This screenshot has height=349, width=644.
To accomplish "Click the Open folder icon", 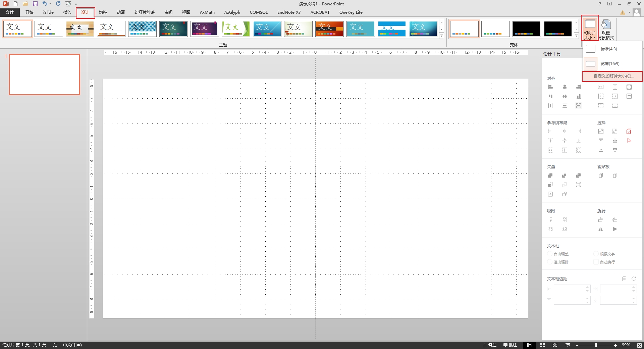I will point(25,4).
